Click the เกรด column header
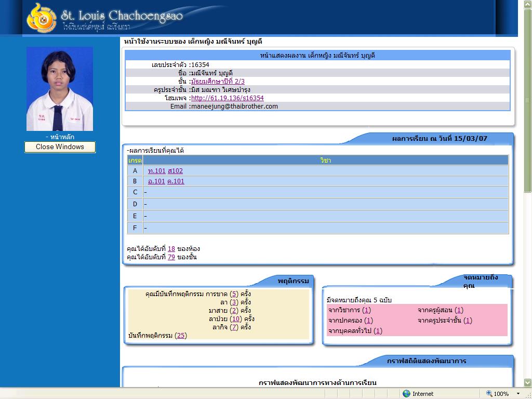This screenshot has width=532, height=399. 135,161
